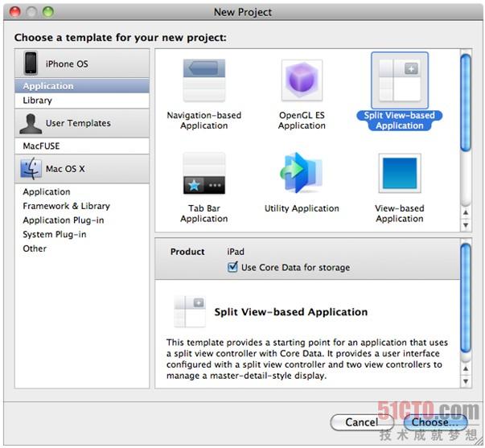Select the Tab Bar Application template icon
Screen dimensions: 485x448
point(203,173)
